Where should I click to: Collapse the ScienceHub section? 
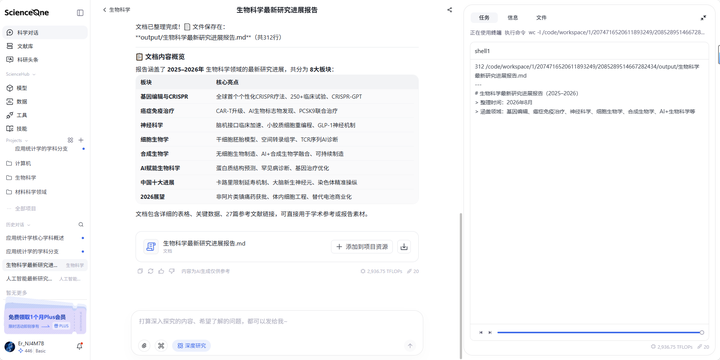point(21,74)
